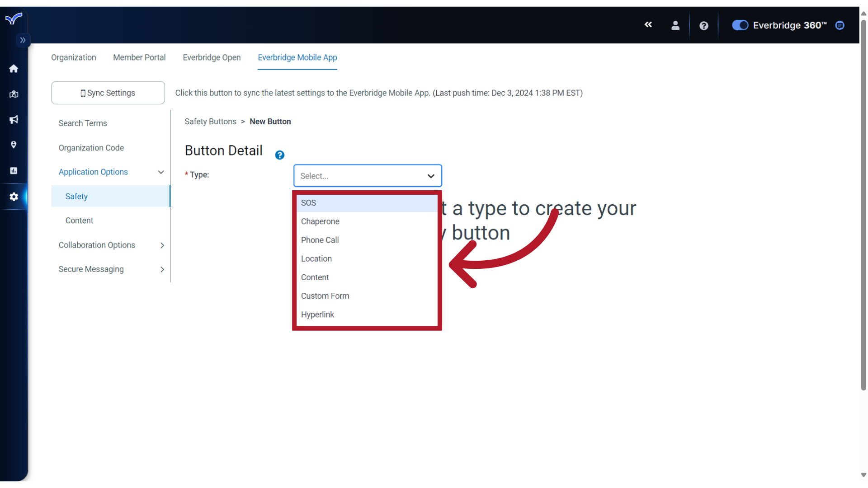Choose Custom Form from the type list
Image resolution: width=868 pixels, height=488 pixels.
[x=367, y=296]
